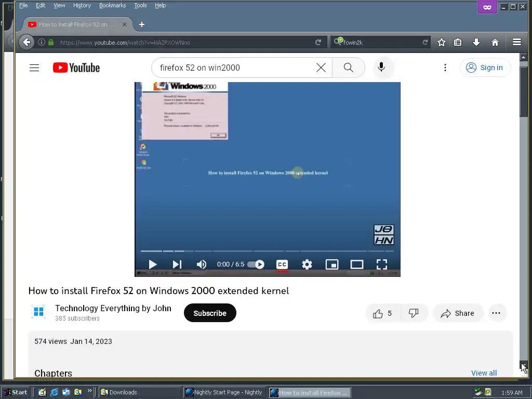Toggle closed captions on the video
532x399 pixels.
pos(282,264)
